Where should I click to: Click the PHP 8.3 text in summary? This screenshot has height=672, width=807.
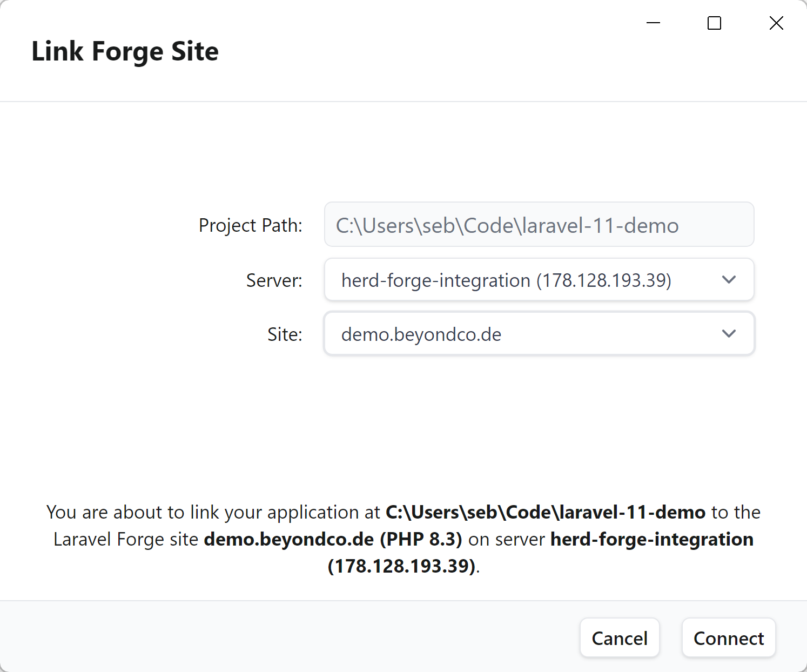pyautogui.click(x=421, y=539)
